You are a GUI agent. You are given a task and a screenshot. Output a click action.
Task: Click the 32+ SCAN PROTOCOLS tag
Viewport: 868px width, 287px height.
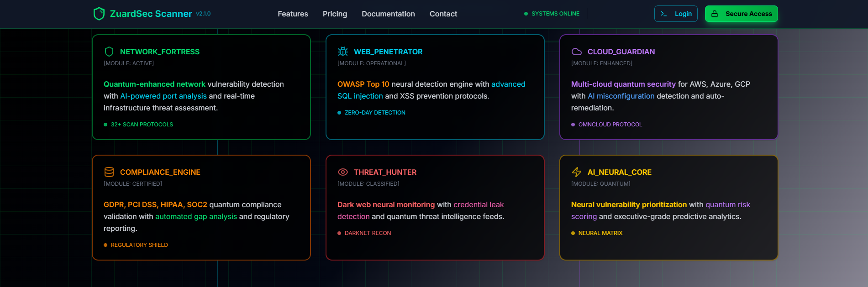coord(142,125)
